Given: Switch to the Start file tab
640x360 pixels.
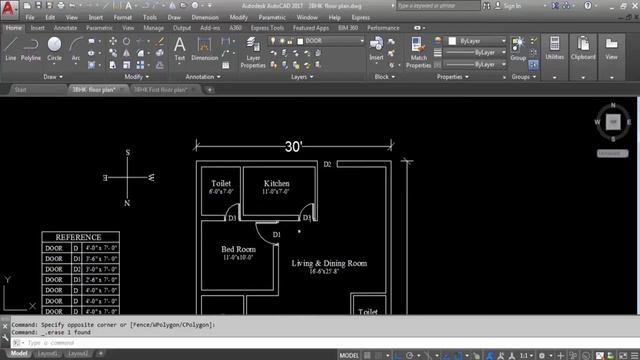Looking at the screenshot, I should (20, 90).
